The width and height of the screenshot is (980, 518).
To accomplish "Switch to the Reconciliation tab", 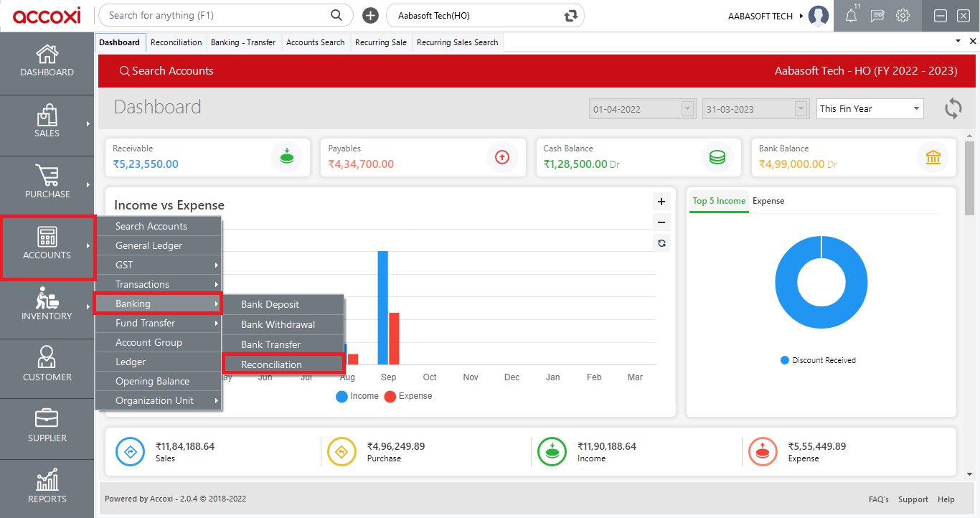I will point(176,42).
